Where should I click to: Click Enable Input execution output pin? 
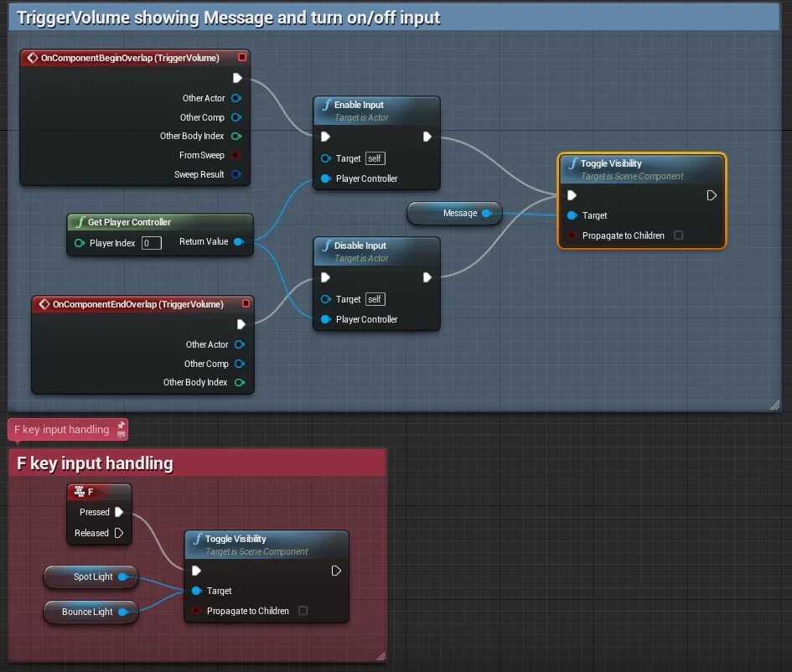tap(427, 137)
